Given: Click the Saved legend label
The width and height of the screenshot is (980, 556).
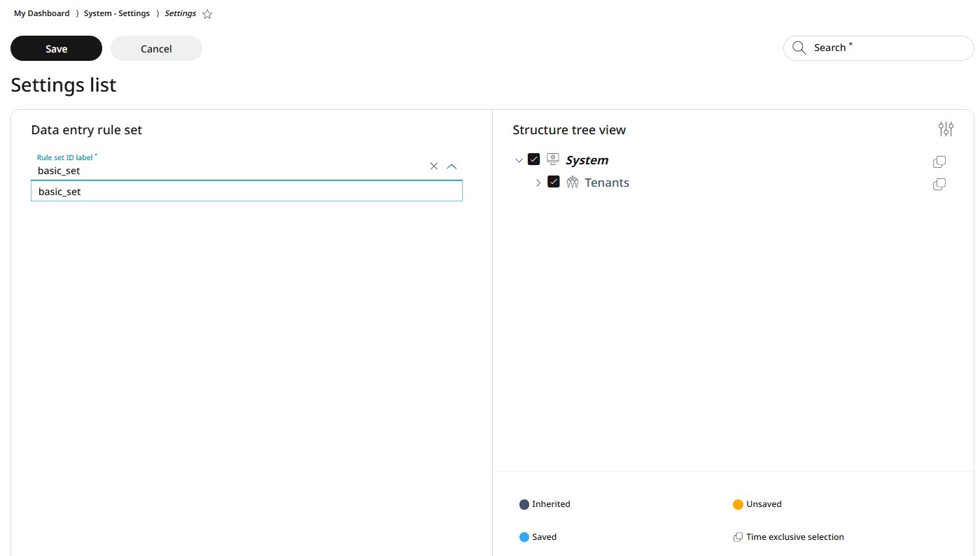Looking at the screenshot, I should pos(544,537).
